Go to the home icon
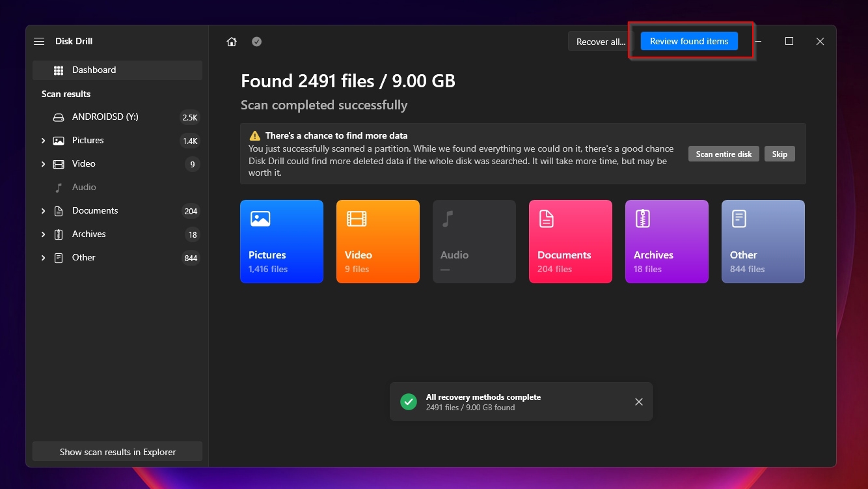The image size is (868, 489). pyautogui.click(x=232, y=42)
